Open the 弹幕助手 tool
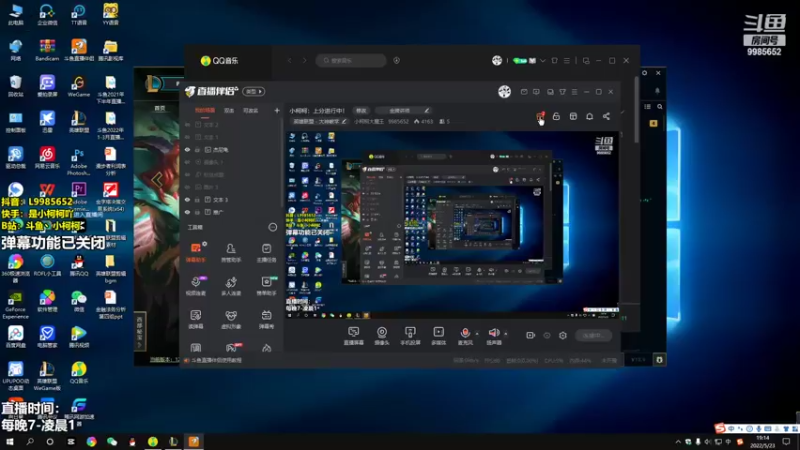Screen dimensions: 800x450 point(195,252)
